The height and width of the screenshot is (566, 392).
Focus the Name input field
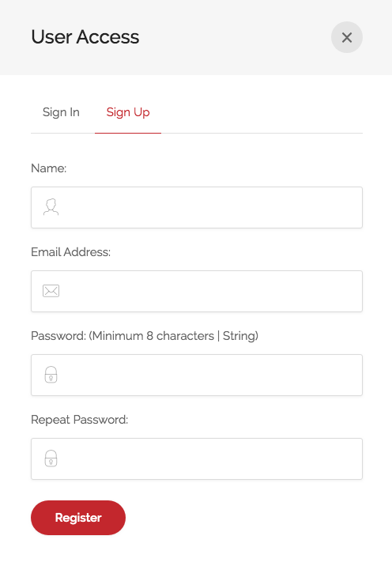tap(197, 208)
